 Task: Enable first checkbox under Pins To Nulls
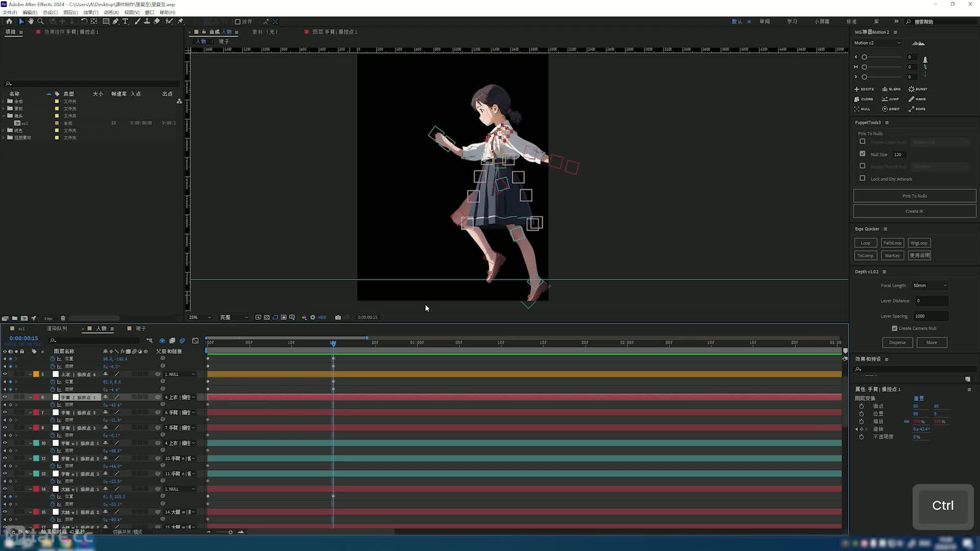[863, 141]
